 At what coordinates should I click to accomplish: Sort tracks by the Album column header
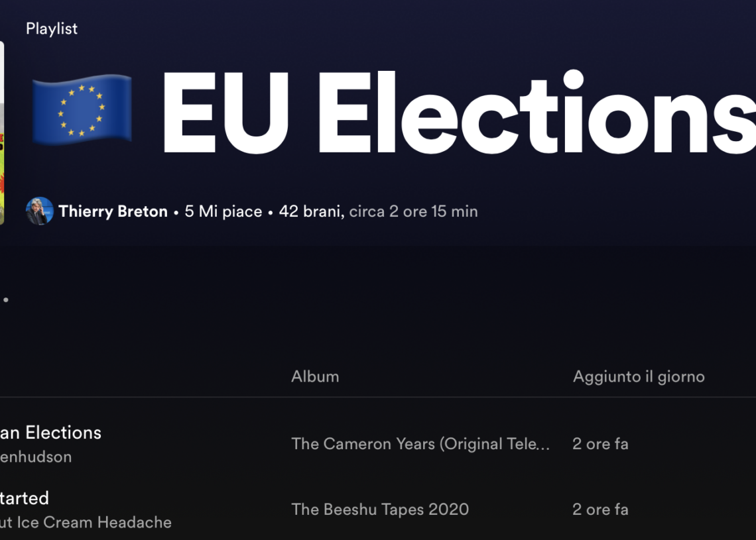(315, 376)
